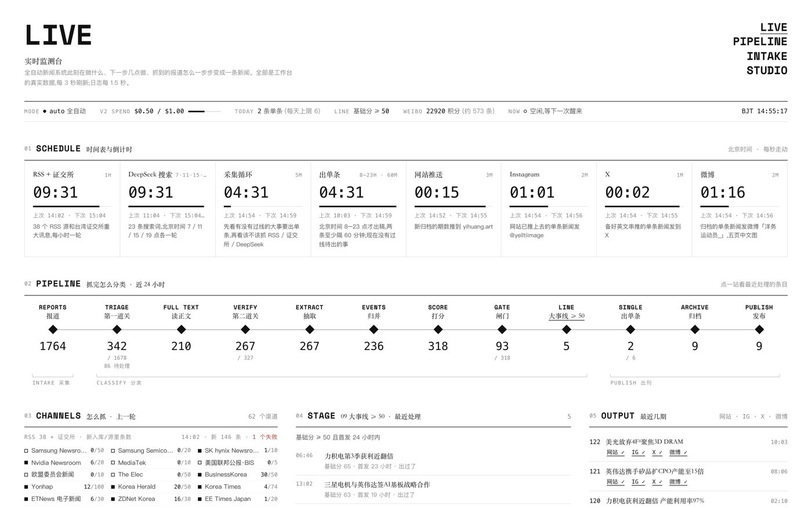Click the GATE stage diamond marker

pyautogui.click(x=502, y=330)
